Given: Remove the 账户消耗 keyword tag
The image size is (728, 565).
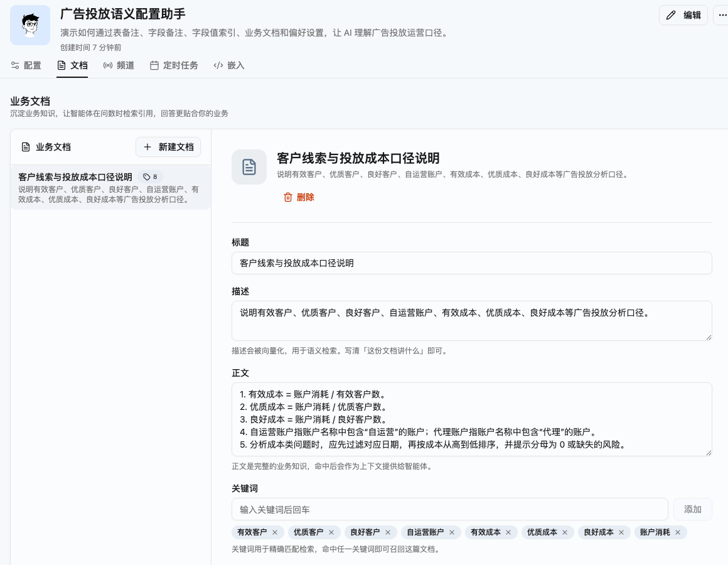Looking at the screenshot, I should pos(678,532).
